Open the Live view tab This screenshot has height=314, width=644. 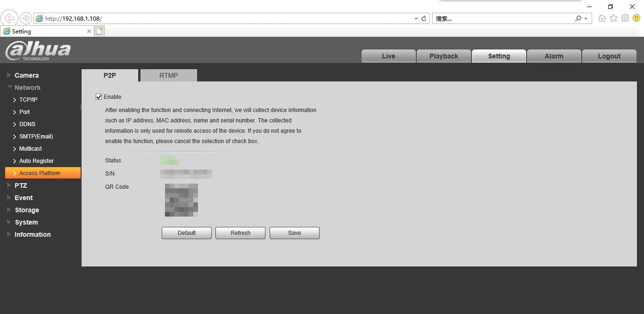tap(388, 56)
